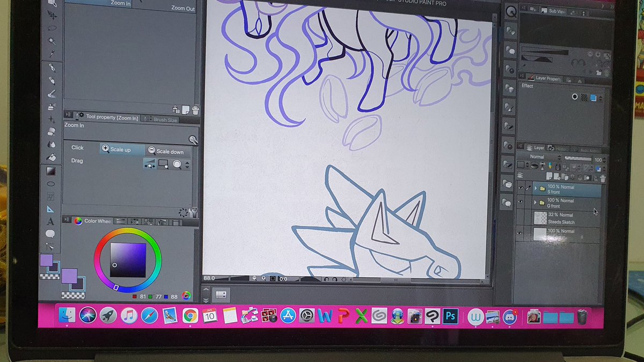Select the Steeds Sketch layer

point(566,218)
